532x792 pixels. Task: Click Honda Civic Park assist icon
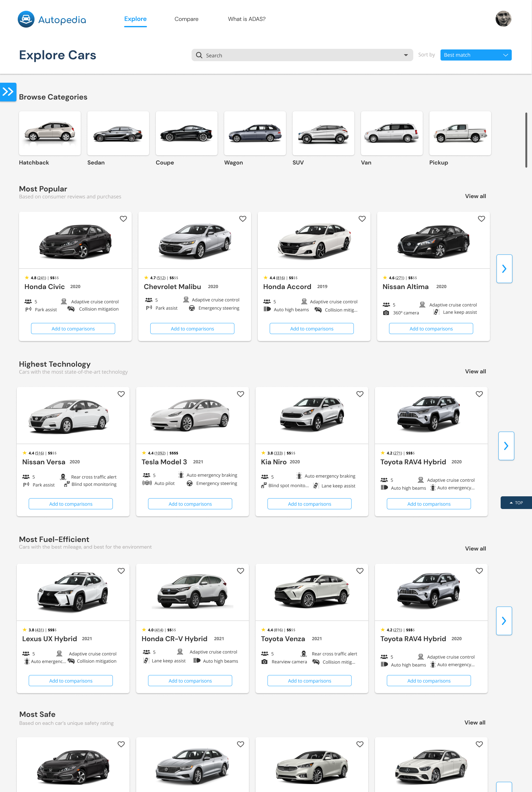[28, 309]
